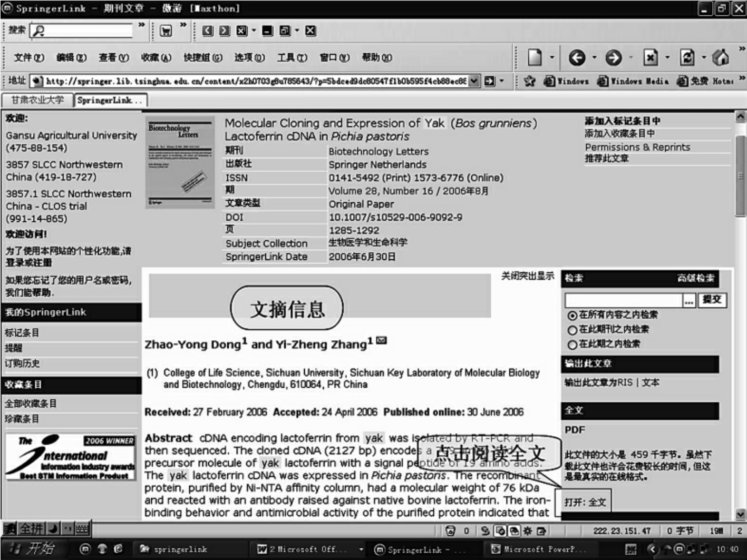747x560 pixels.
Task: Open the 文件(F) menu
Action: pyautogui.click(x=29, y=57)
